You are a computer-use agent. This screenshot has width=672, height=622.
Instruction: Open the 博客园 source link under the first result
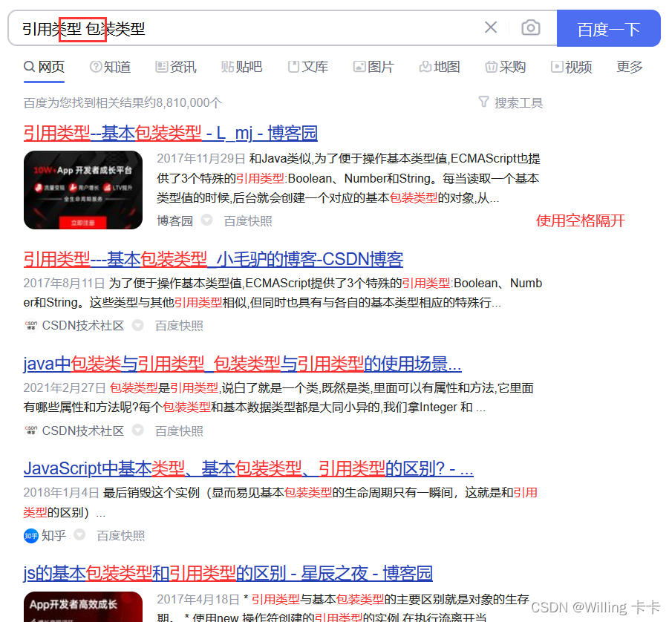tap(174, 221)
